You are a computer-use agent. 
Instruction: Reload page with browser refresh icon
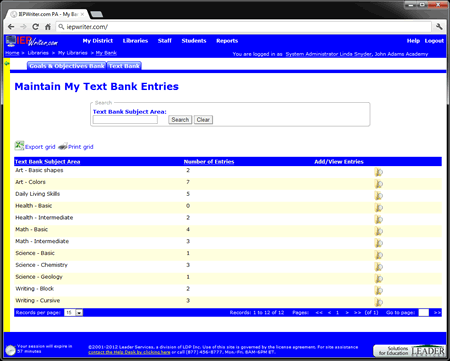point(35,27)
